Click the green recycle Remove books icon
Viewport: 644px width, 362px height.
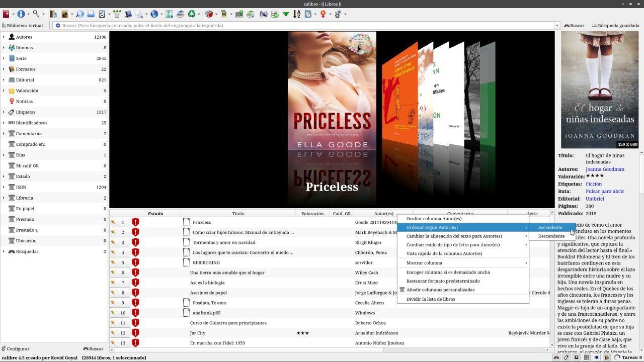(x=192, y=14)
